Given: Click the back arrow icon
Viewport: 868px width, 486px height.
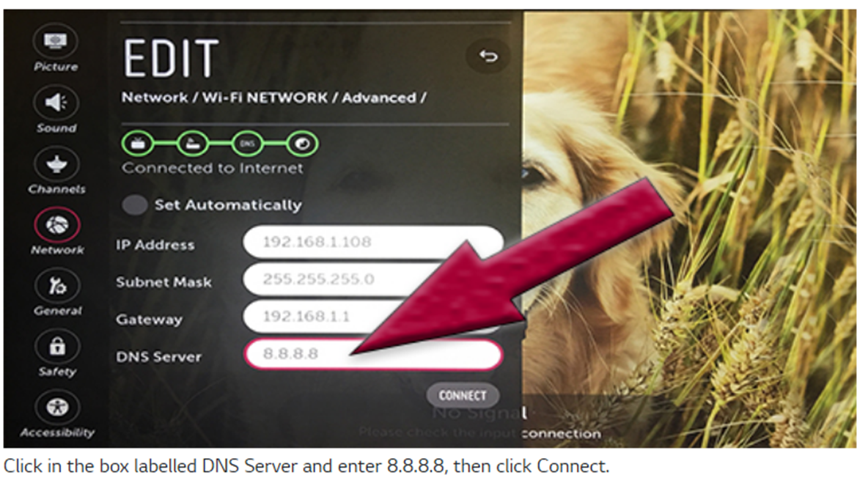Looking at the screenshot, I should [488, 56].
